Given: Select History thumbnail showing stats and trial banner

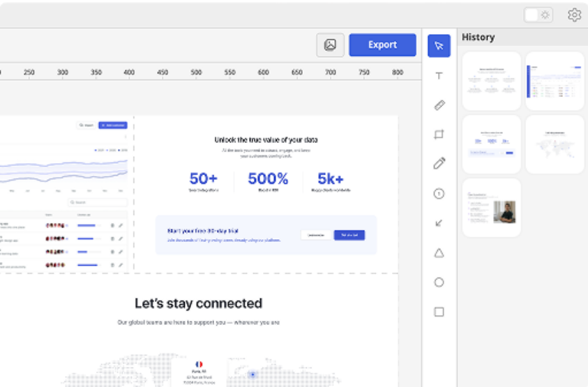Looking at the screenshot, I should coord(492,144).
